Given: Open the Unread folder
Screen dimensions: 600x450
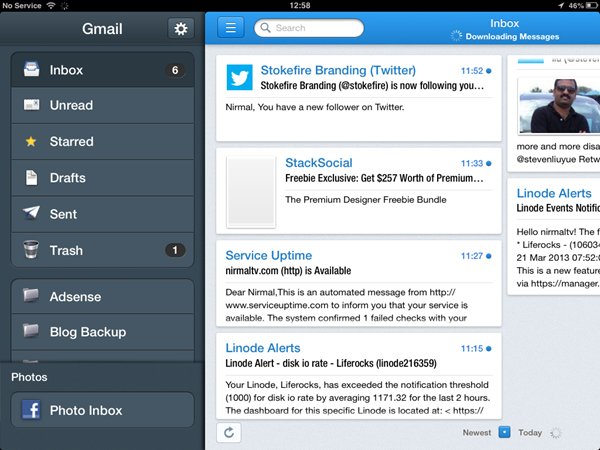Looking at the screenshot, I should tap(103, 105).
